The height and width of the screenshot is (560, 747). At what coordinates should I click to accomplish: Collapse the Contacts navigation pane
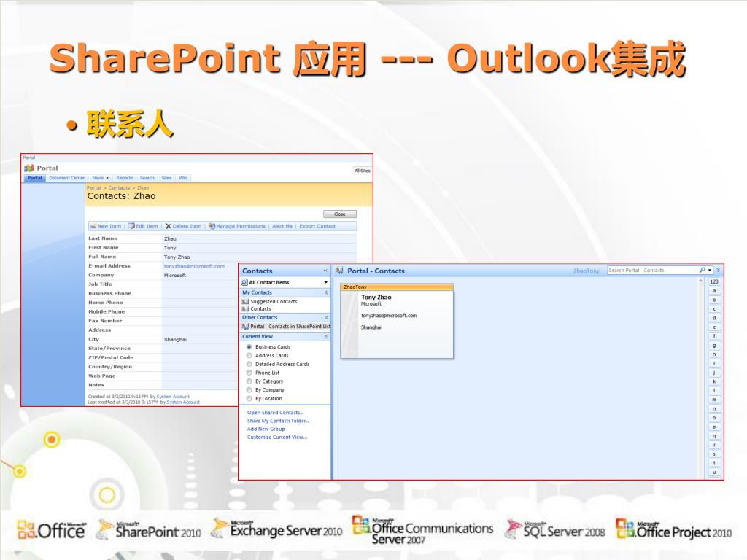pos(325,271)
